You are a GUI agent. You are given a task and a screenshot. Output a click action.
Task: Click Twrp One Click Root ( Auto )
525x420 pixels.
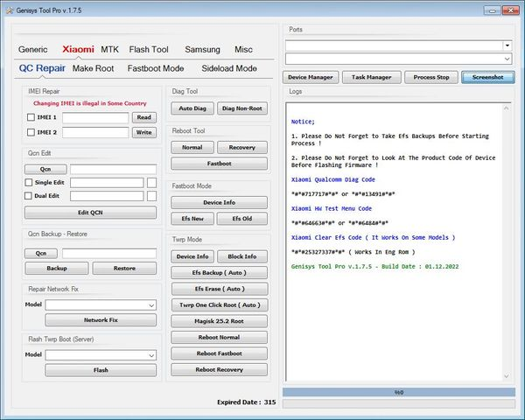[220, 304]
